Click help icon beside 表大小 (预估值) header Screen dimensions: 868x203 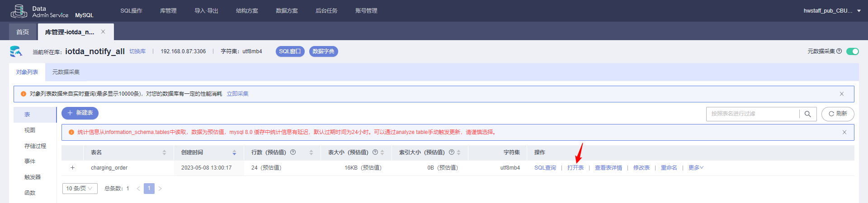[x=375, y=152]
